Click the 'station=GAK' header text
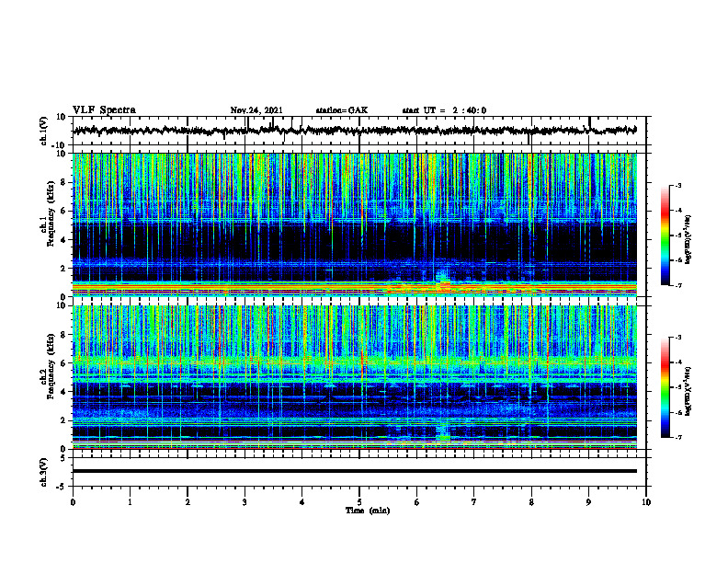 [342, 110]
